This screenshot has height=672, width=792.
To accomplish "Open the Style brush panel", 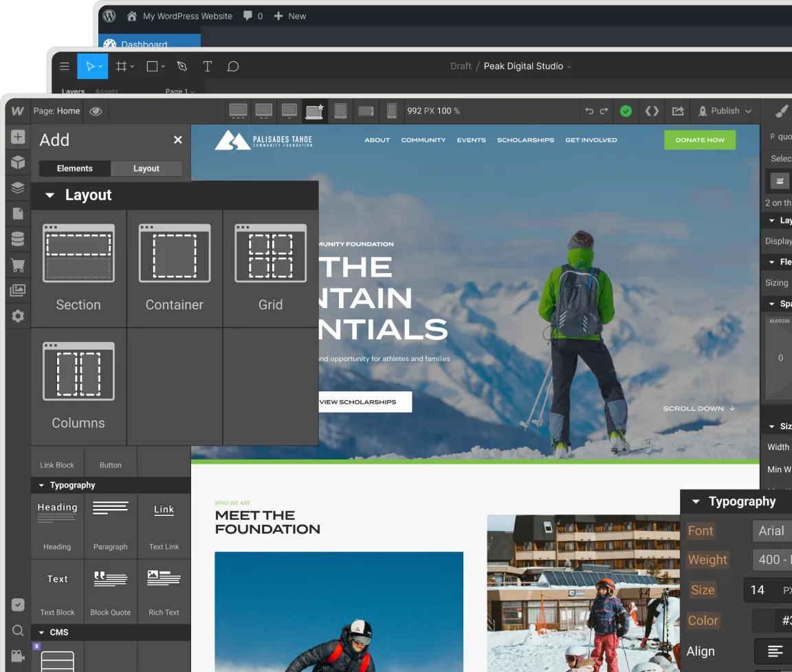I will coord(782,111).
